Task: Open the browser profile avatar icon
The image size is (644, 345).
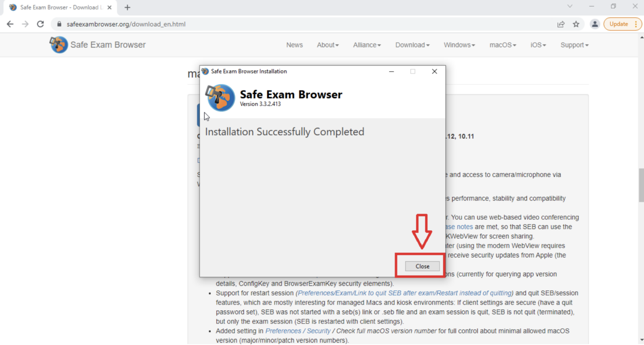Action: 595,24
